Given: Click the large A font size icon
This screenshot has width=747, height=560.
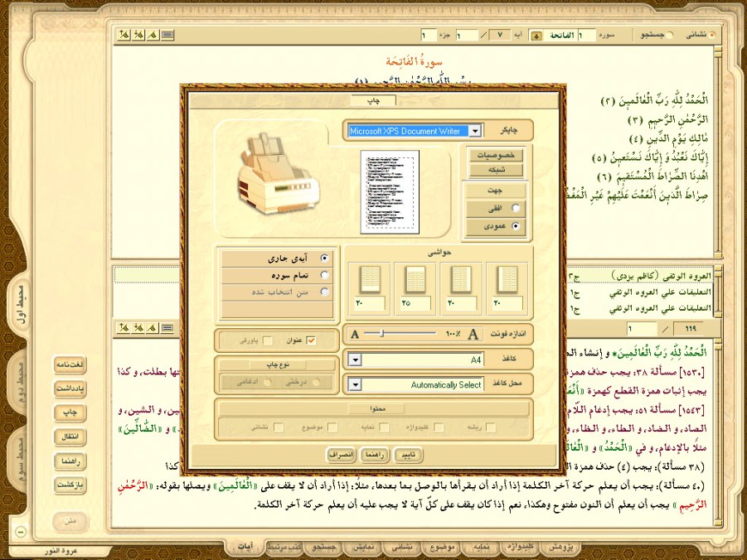Looking at the screenshot, I should coord(473,335).
